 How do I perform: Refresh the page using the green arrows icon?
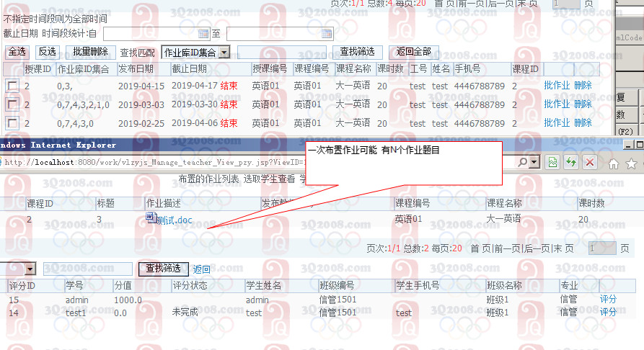pyautogui.click(x=571, y=163)
